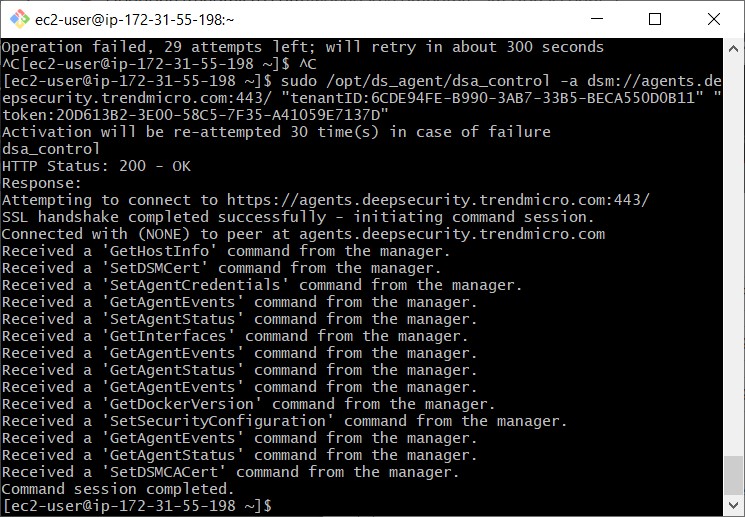Minimize the terminal window
Screen dimensions: 745x517
tap(597, 19)
